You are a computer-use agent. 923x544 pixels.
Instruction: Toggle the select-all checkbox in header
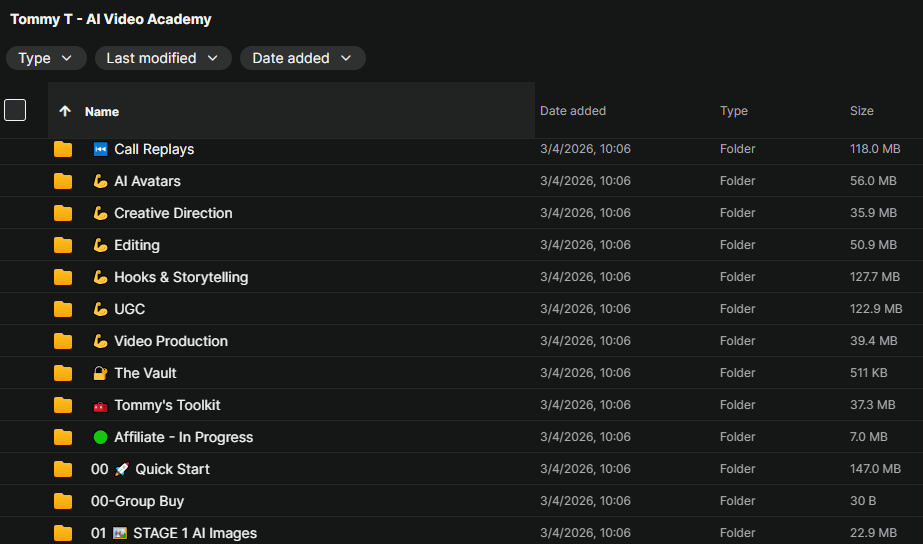point(15,110)
